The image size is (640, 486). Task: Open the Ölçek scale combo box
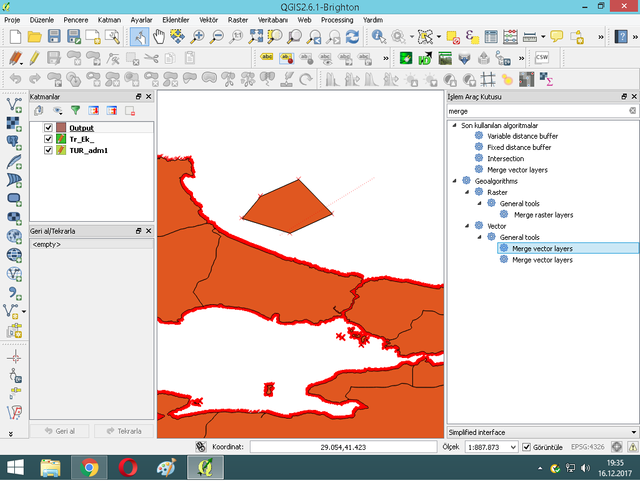[x=491, y=447]
